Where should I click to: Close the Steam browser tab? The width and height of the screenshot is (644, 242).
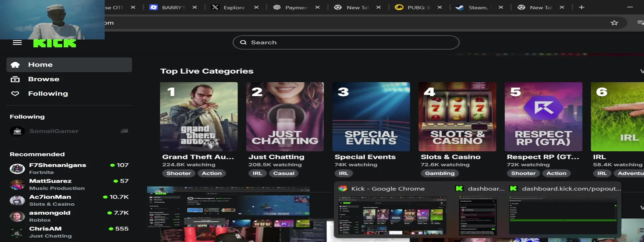click(501, 7)
